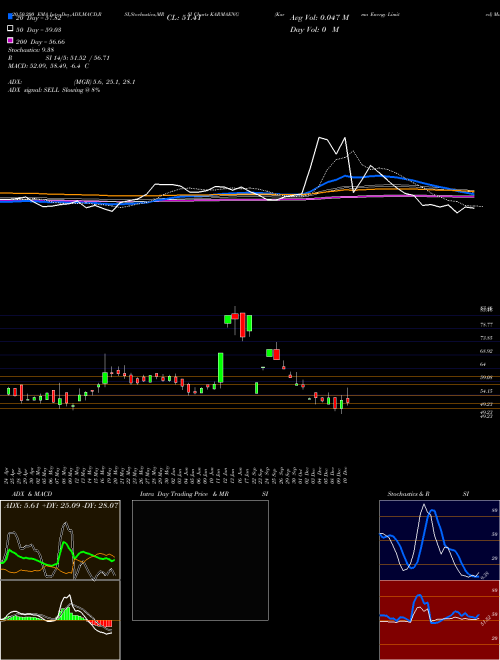Click the 'MACD: 52.09, 58.49, -6.4 C' readout
This screenshot has height=660, width=500.
coord(48,66)
